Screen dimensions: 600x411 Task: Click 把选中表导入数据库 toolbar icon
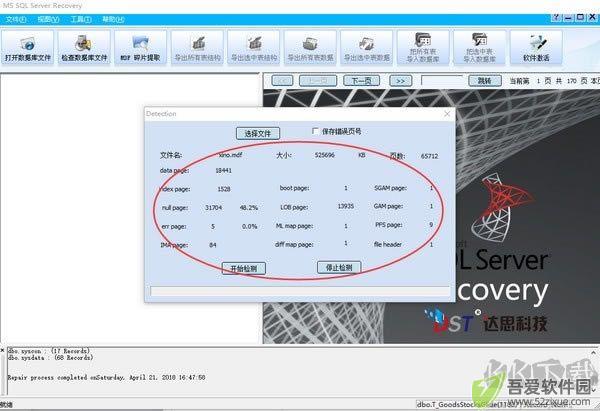(480, 48)
